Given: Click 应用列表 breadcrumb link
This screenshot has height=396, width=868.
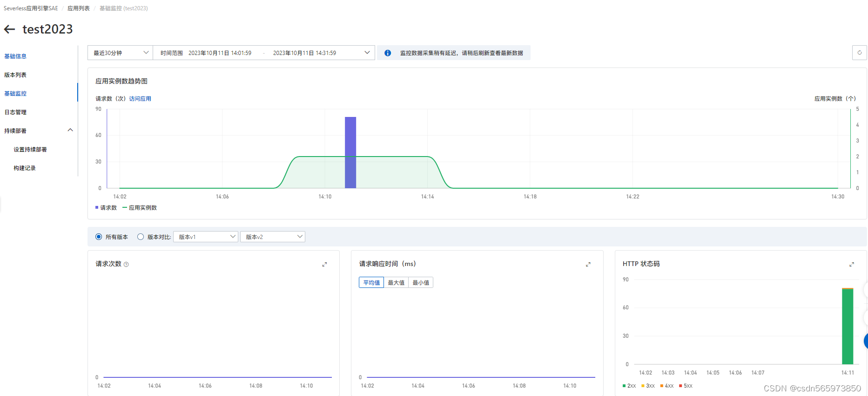Looking at the screenshot, I should pyautogui.click(x=79, y=8).
